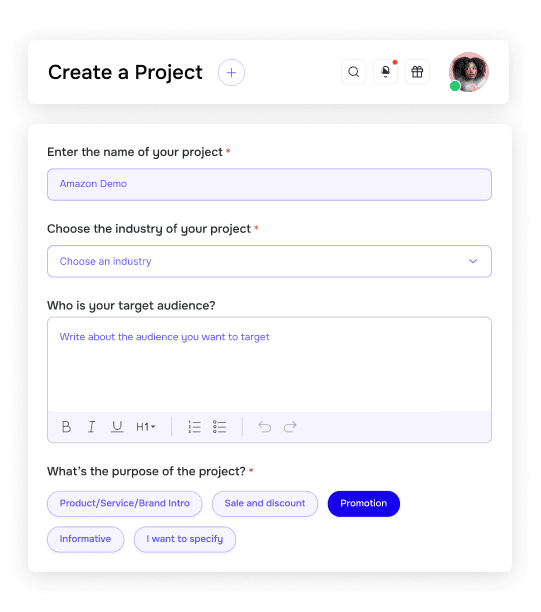Open search with the magnifier icon
541x612 pixels.
click(354, 72)
